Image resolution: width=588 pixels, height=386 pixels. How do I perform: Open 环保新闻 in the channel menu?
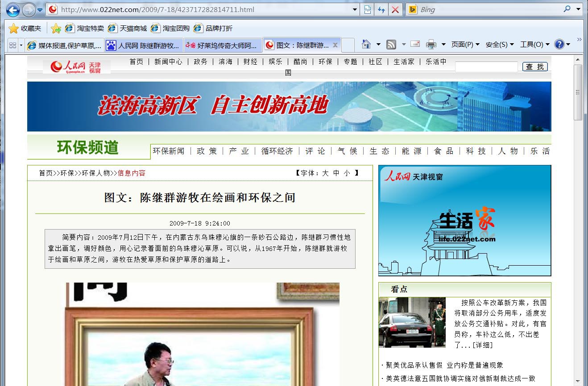(x=169, y=151)
